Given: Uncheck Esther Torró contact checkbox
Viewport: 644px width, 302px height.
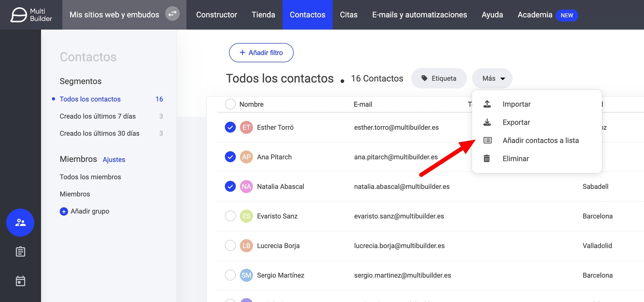Looking at the screenshot, I should [230, 127].
